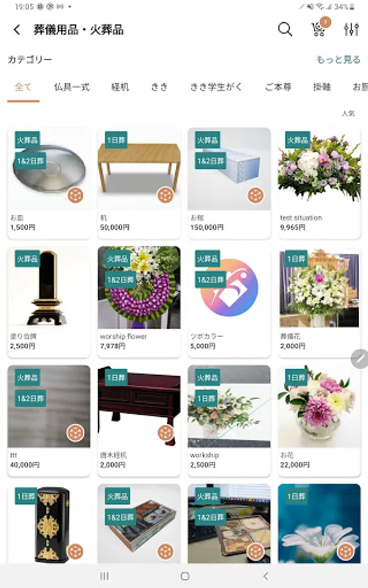Tap the orange crest icon on the 150,000円 coffin

click(x=256, y=195)
